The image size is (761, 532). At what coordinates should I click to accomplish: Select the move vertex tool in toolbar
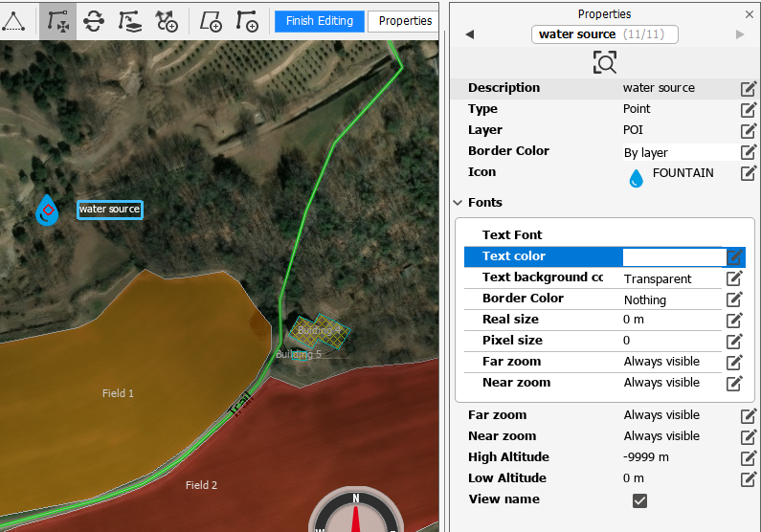click(57, 20)
